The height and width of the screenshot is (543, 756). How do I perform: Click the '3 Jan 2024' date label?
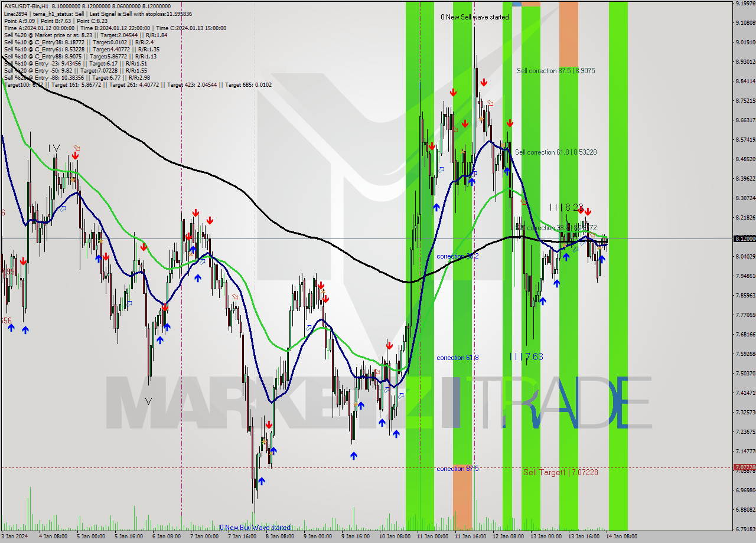coord(14,537)
